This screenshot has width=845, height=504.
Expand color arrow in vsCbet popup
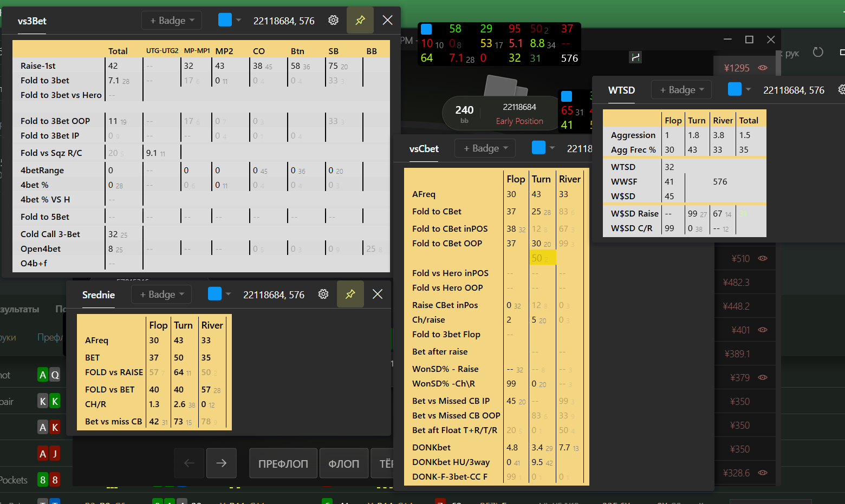pyautogui.click(x=552, y=148)
